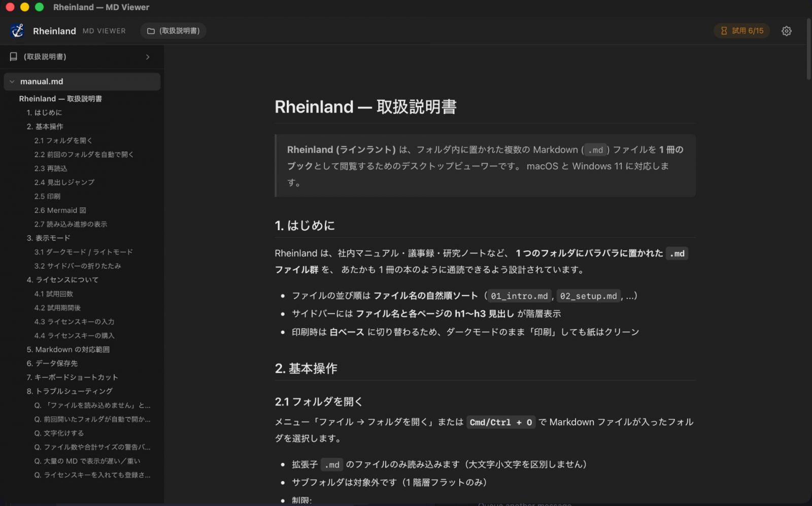812x506 pixels.
Task: Select outline entry 2.1 フォルダを開く
Action: (63, 140)
